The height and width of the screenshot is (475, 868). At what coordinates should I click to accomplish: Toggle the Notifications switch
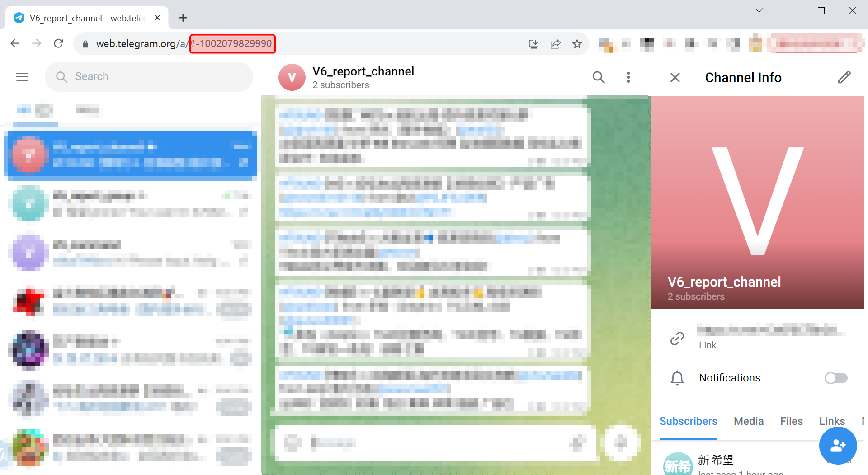pyautogui.click(x=835, y=378)
